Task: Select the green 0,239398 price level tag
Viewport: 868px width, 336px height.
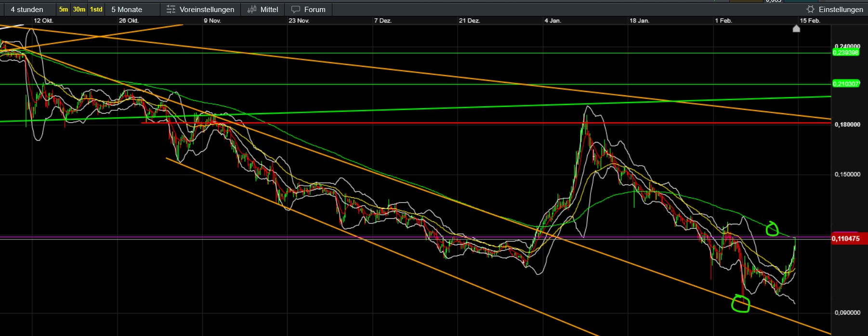Action: [x=845, y=52]
